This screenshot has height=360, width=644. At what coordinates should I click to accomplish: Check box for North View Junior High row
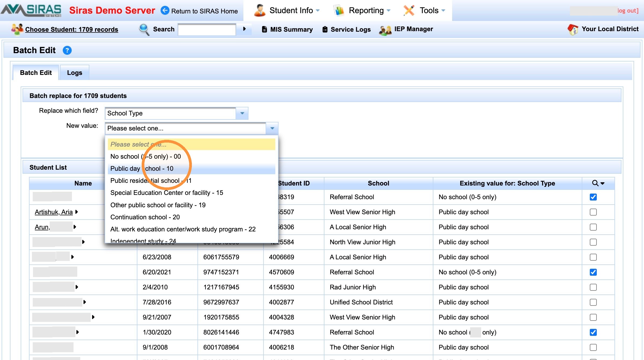coord(593,242)
